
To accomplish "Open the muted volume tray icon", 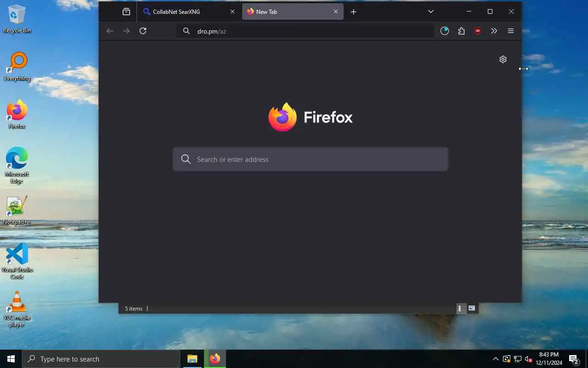I will click(528, 359).
